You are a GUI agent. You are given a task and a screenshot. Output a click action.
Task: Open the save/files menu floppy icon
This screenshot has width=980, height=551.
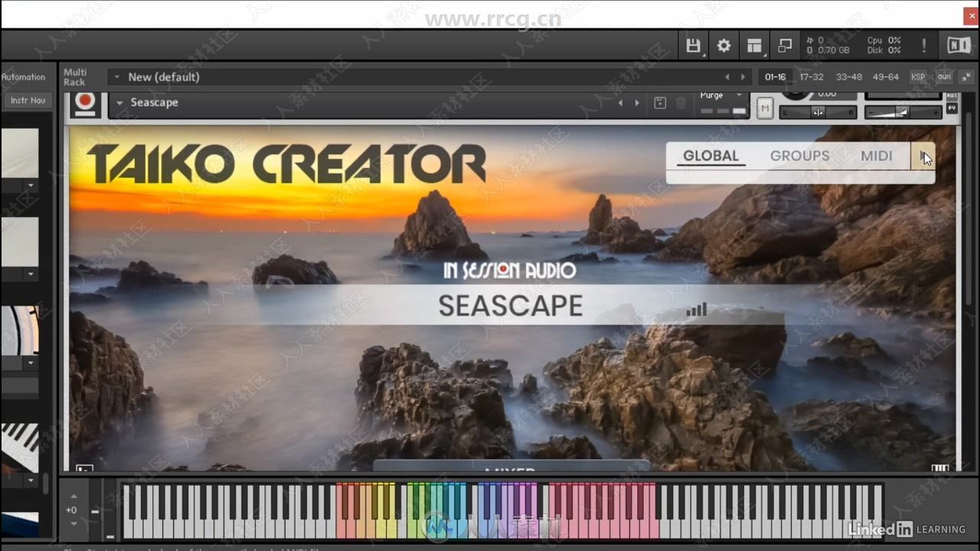coord(693,46)
